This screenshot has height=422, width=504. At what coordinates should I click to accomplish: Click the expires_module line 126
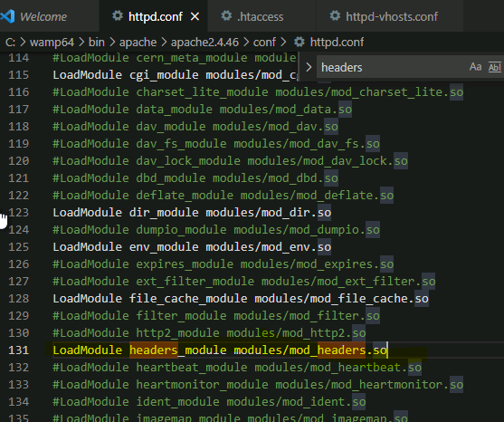(223, 264)
